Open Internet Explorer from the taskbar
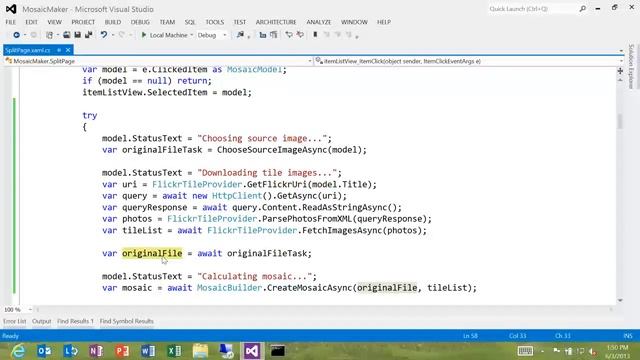640x360 pixels. (18, 351)
